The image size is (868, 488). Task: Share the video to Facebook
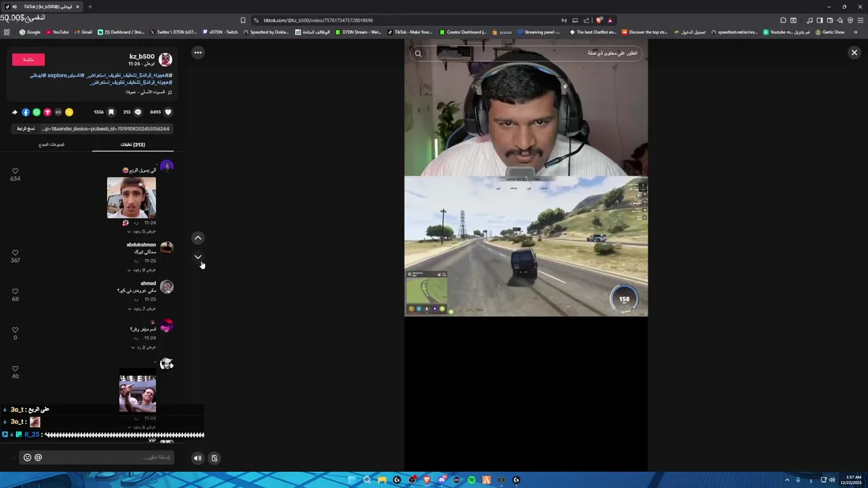pos(26,112)
